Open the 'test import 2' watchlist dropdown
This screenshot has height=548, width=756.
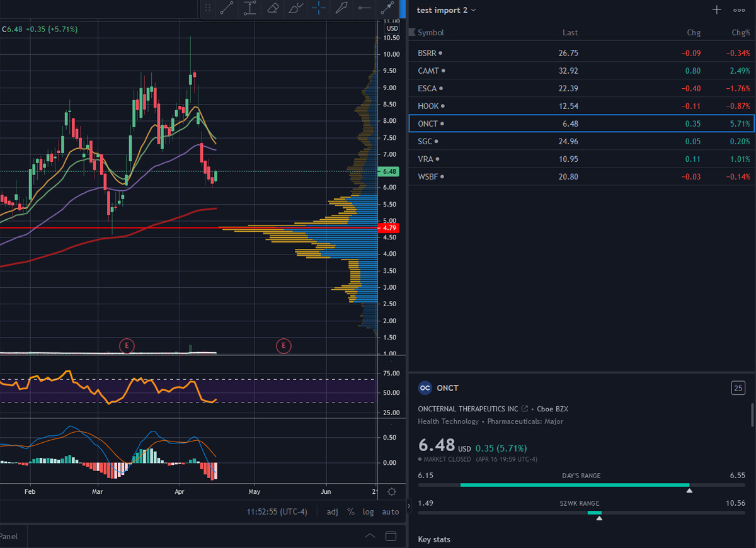(x=447, y=10)
